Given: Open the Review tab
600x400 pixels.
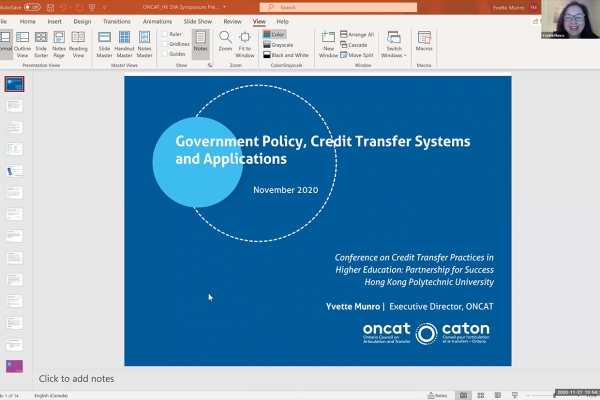Looking at the screenshot, I should click(233, 21).
